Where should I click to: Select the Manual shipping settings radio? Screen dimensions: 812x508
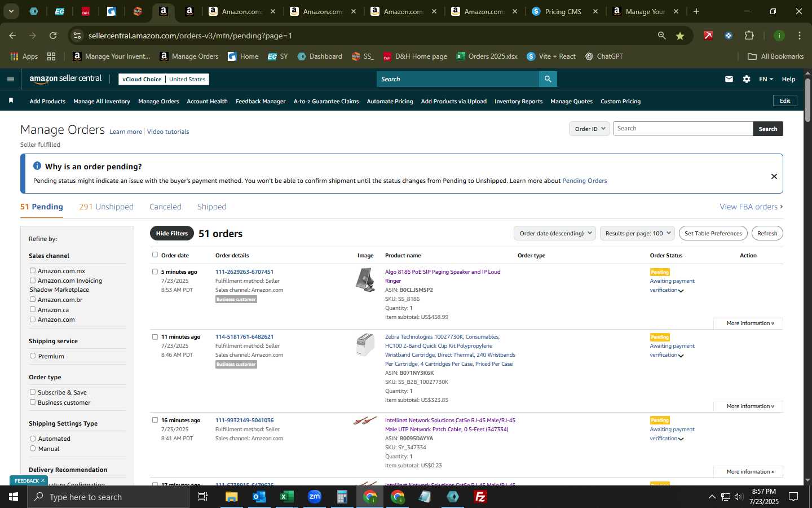pyautogui.click(x=33, y=449)
